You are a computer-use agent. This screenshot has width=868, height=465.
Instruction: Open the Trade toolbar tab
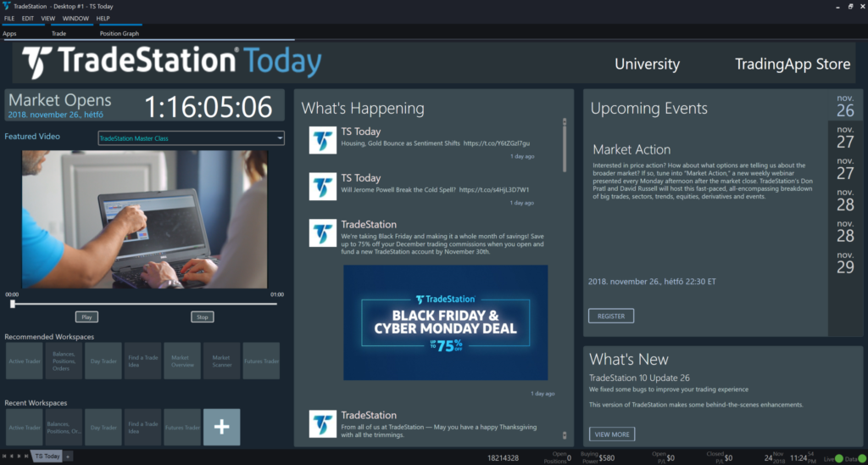[58, 34]
